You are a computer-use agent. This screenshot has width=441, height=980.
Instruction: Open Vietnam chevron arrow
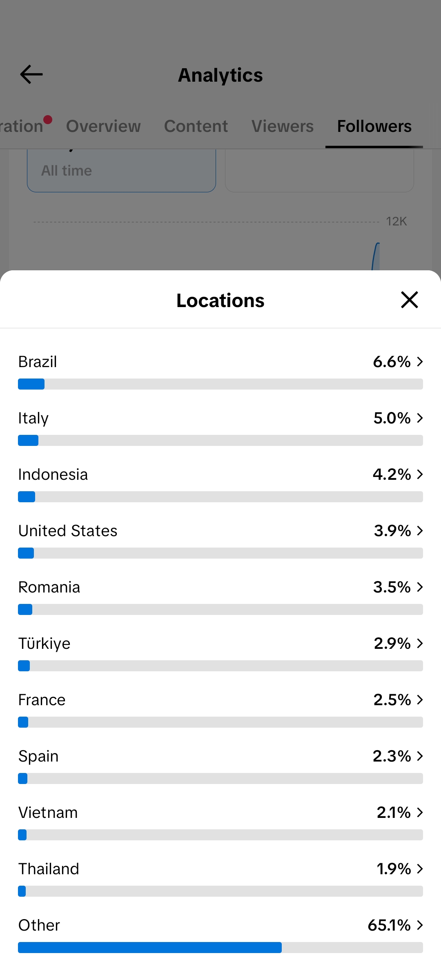coord(420,812)
